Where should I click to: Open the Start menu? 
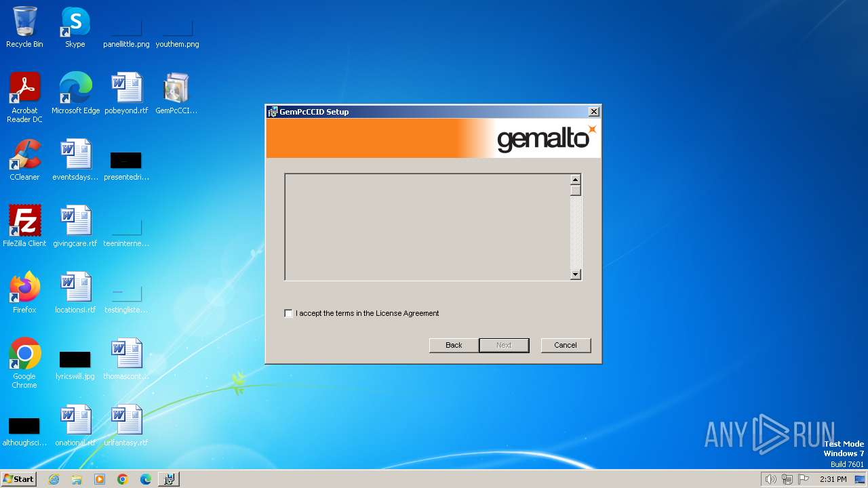coord(18,479)
